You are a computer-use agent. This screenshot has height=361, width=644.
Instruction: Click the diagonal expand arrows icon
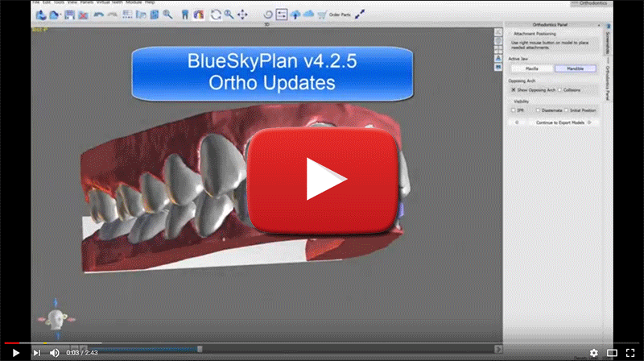360,15
